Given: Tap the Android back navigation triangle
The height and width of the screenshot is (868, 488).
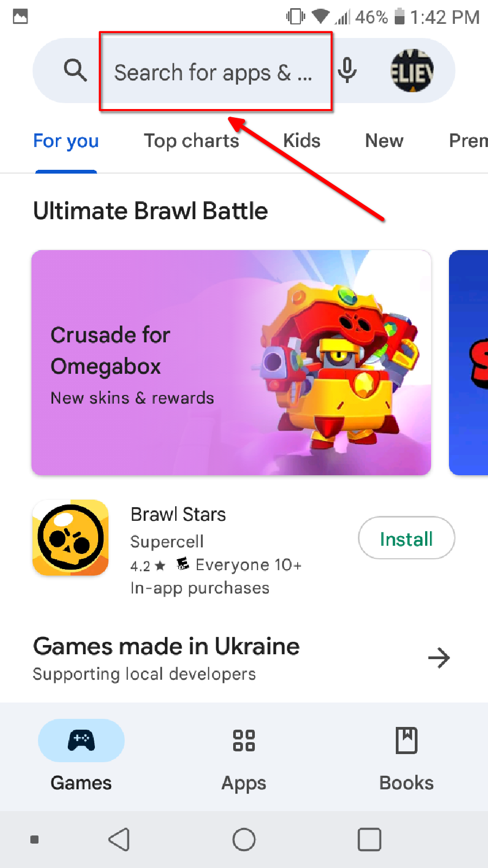Looking at the screenshot, I should (x=119, y=840).
